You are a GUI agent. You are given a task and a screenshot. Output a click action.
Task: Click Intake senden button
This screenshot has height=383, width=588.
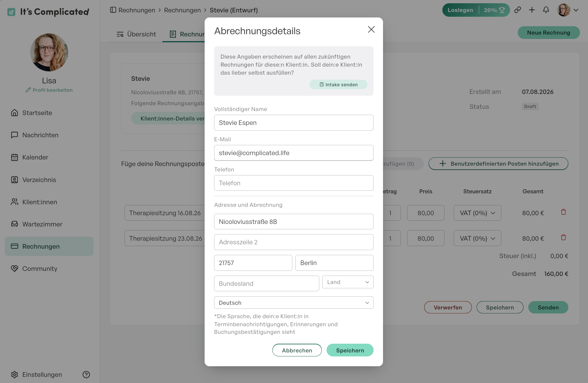[338, 84]
